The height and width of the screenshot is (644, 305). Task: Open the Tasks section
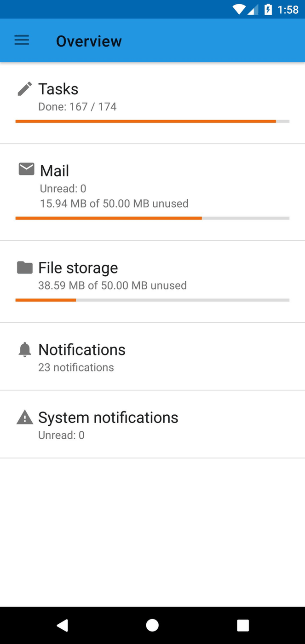58,89
